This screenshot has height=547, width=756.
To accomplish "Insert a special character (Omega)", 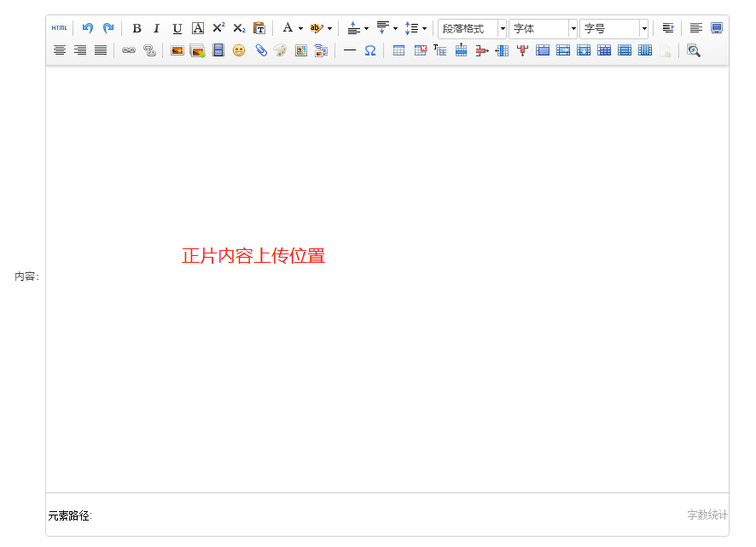I will click(x=369, y=50).
